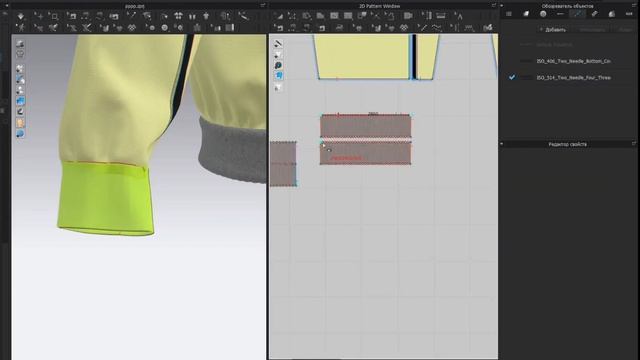Image resolution: width=640 pixels, height=360 pixels.
Task: Uncheck the ISO_514_Two_Needle_Four_Three checkbox
Action: (x=511, y=77)
